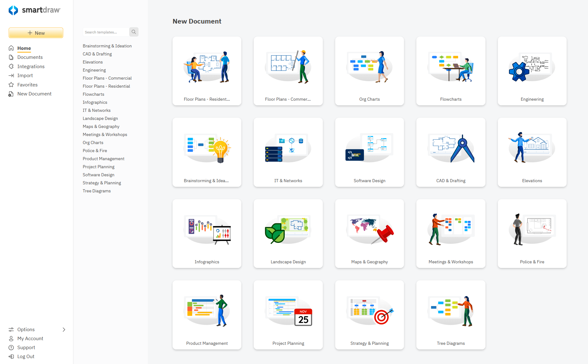The height and width of the screenshot is (364, 588).
Task: Select the Tree Diagrams template tile
Action: [451, 315]
